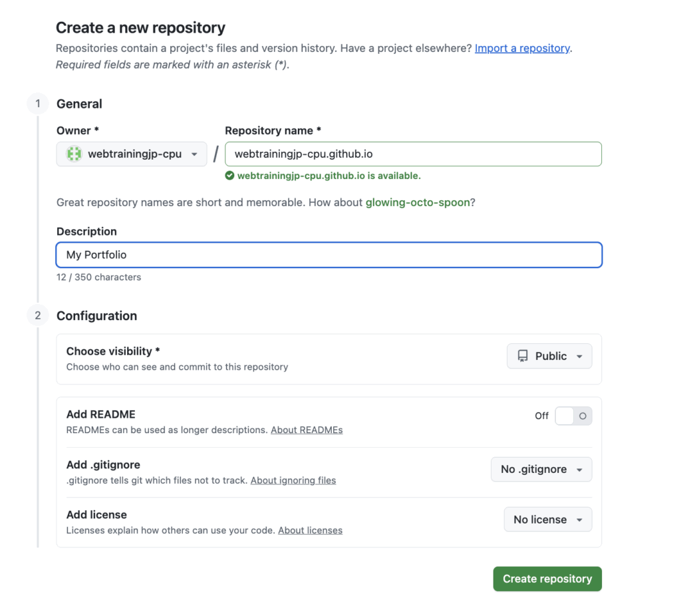This screenshot has width=681, height=616.
Task: Visit the About licenses link
Action: [310, 530]
